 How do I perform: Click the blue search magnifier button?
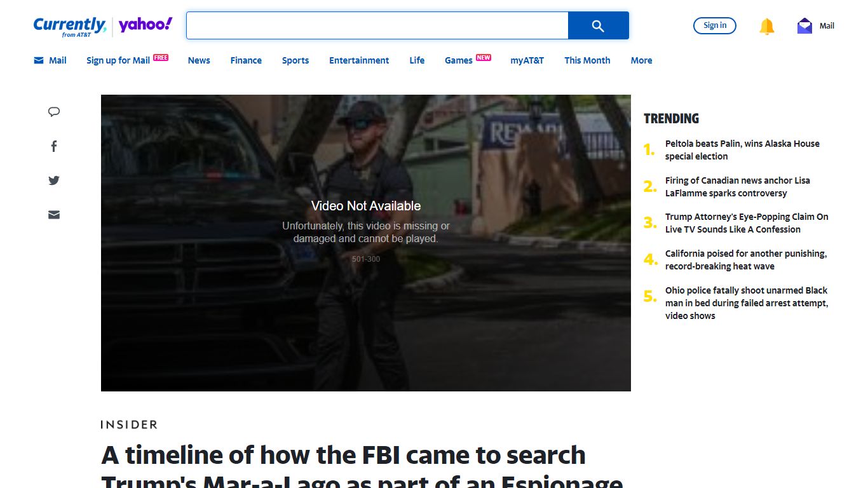(598, 25)
